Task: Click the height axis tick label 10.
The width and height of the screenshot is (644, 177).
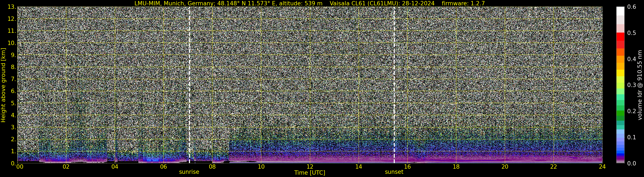Action: [12, 43]
